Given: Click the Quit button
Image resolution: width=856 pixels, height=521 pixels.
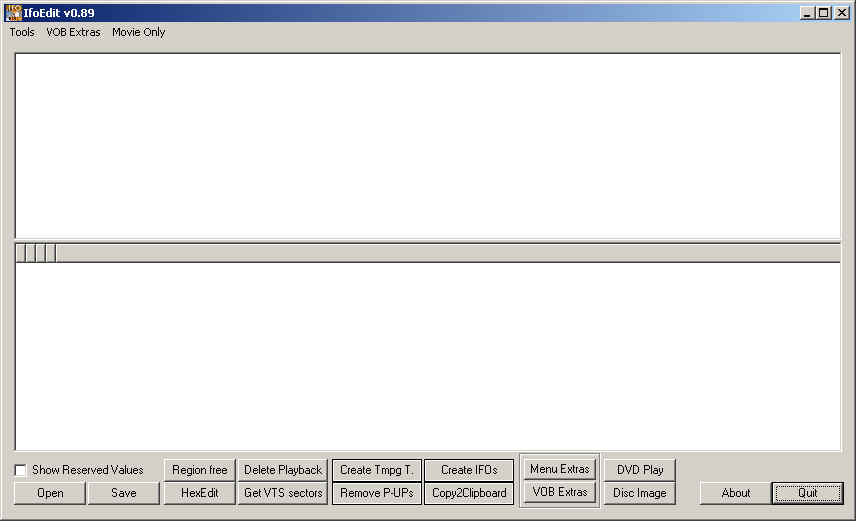Looking at the screenshot, I should (x=807, y=493).
